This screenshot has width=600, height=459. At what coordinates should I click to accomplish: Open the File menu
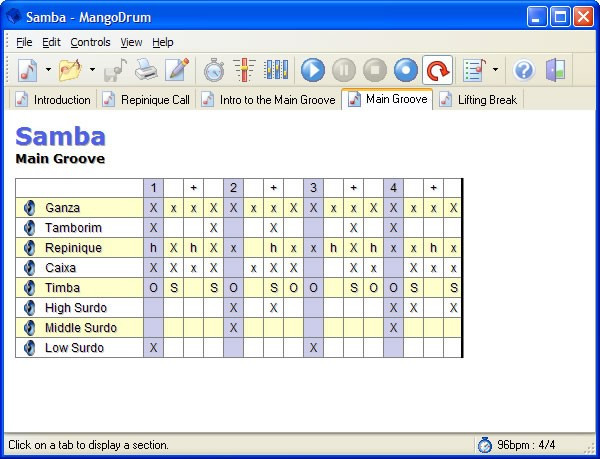point(24,42)
